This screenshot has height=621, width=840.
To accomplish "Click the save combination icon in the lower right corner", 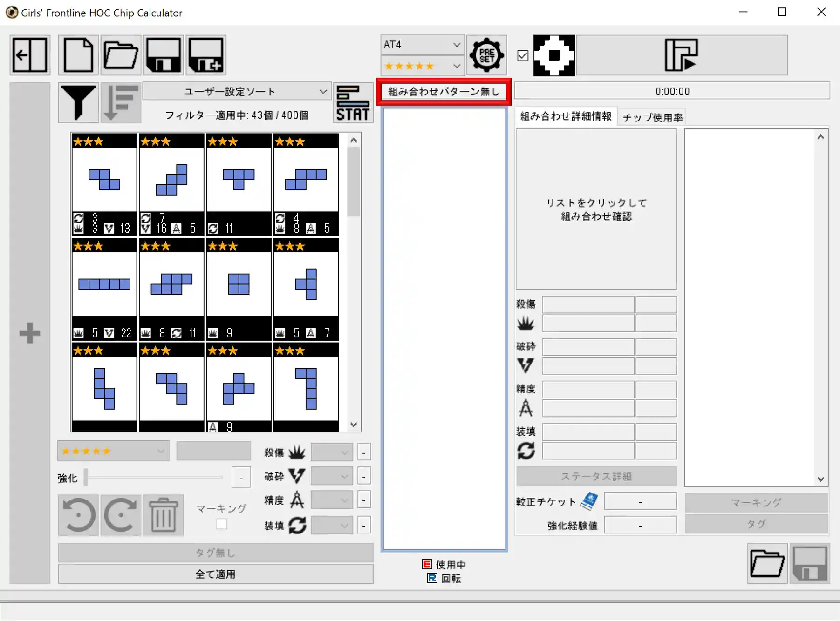I will tap(810, 563).
